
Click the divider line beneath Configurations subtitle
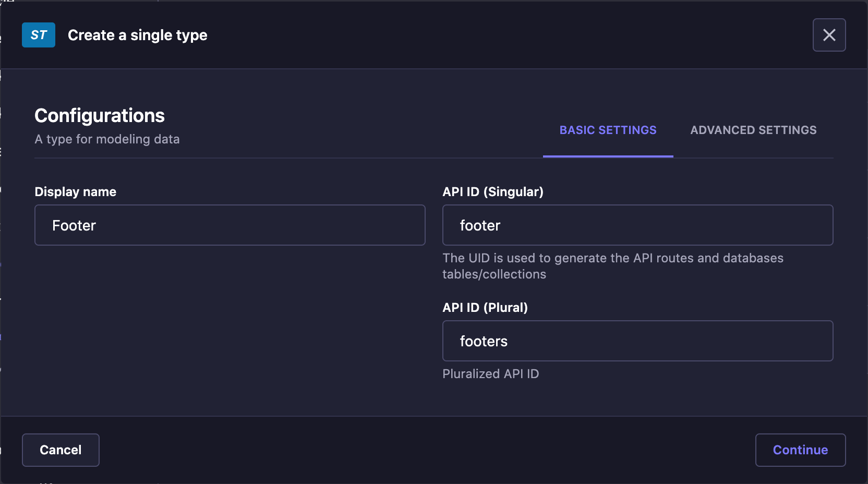(x=287, y=158)
